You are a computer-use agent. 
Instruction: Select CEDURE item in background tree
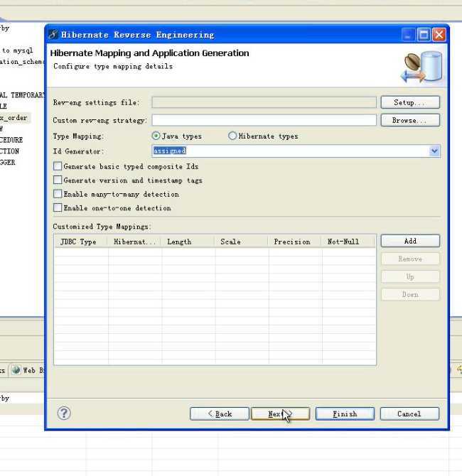11,140
